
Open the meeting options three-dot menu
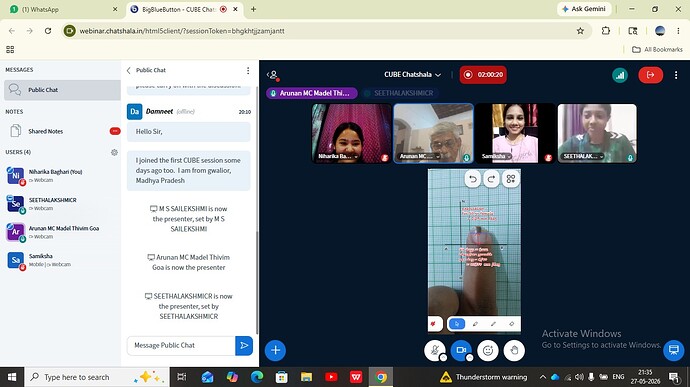click(676, 75)
